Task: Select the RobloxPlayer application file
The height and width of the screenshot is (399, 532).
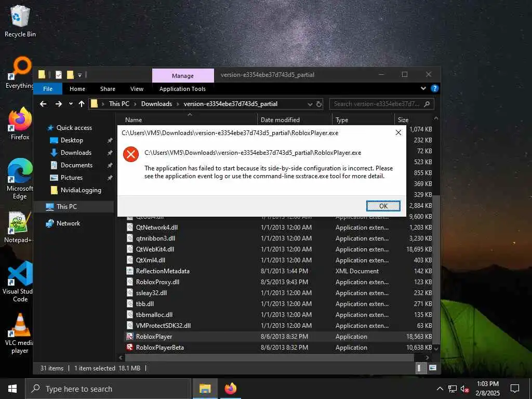Action: pyautogui.click(x=154, y=337)
